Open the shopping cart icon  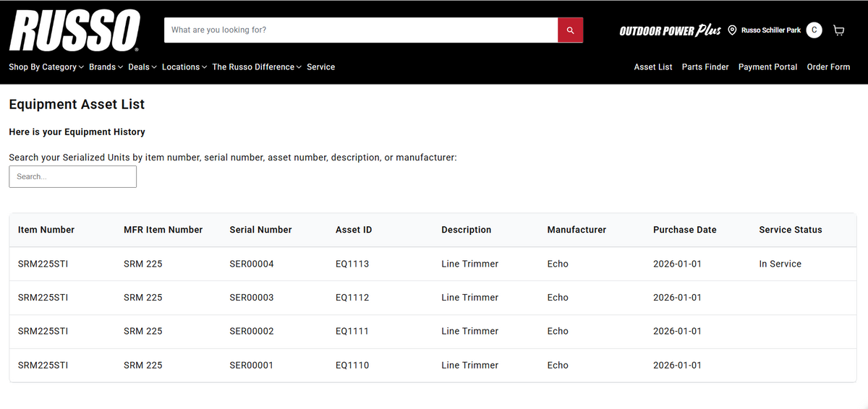coord(838,30)
